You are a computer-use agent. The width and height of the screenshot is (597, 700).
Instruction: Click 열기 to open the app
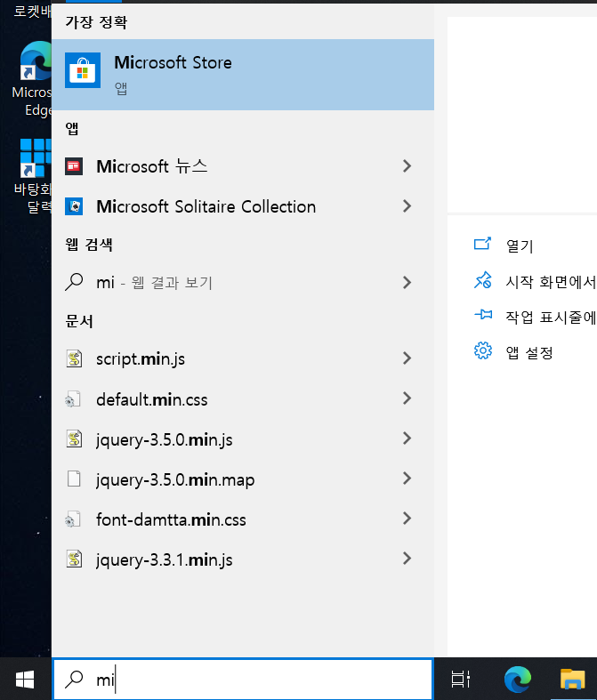[x=520, y=245]
